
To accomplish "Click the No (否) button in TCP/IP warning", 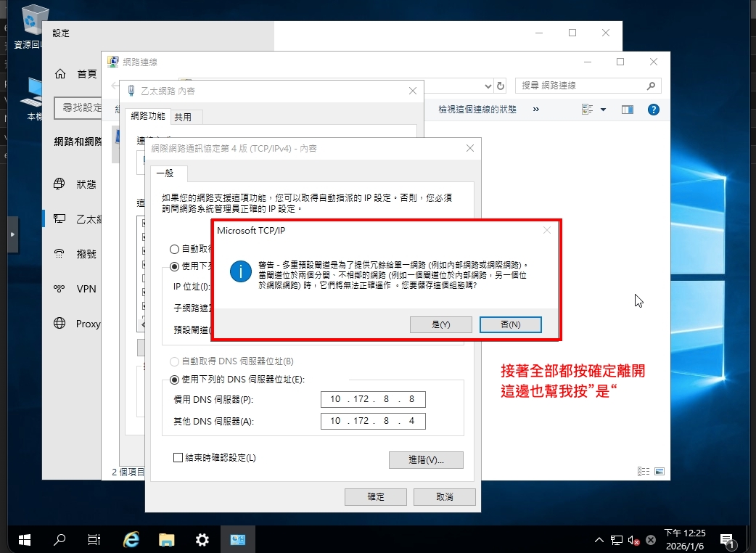I will pyautogui.click(x=510, y=324).
